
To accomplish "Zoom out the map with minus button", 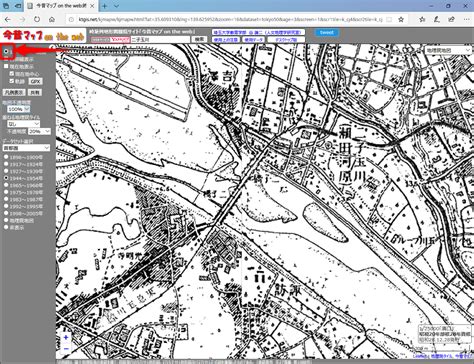I will tap(66, 349).
